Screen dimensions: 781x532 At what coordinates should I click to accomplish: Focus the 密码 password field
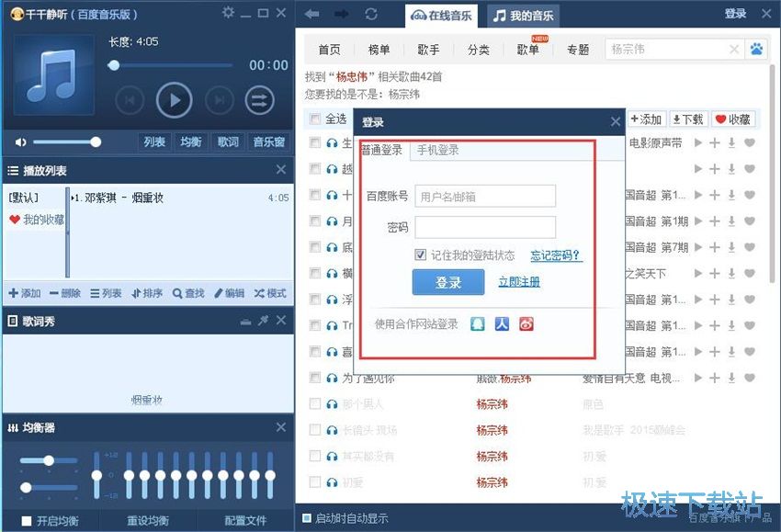click(x=485, y=227)
